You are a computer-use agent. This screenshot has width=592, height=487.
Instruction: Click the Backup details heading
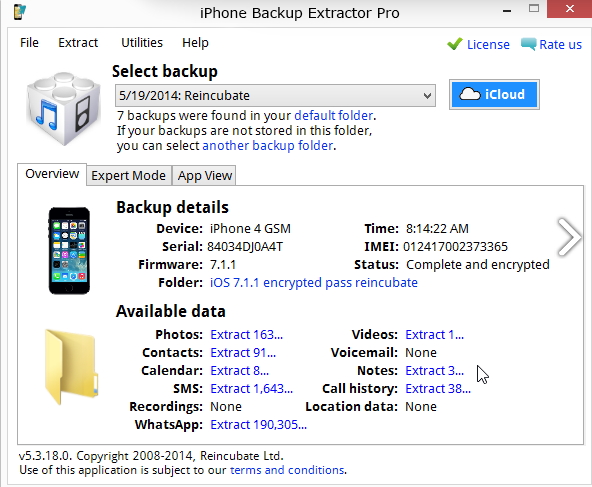(173, 208)
